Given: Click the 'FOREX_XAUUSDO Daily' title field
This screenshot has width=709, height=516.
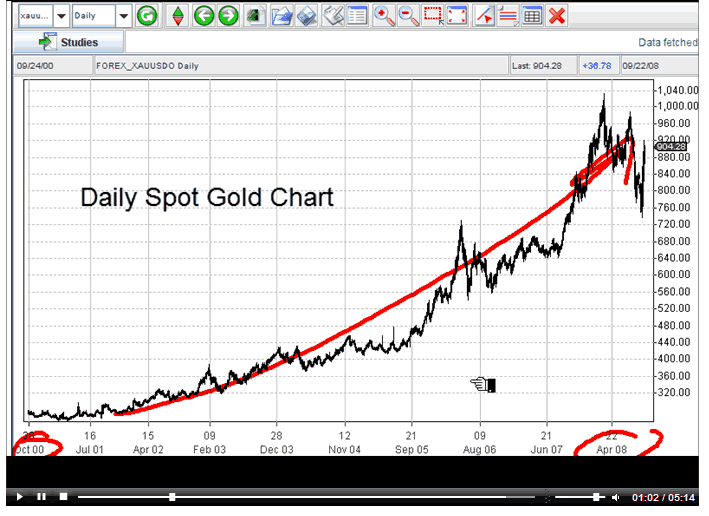Looking at the screenshot, I should tap(301, 66).
